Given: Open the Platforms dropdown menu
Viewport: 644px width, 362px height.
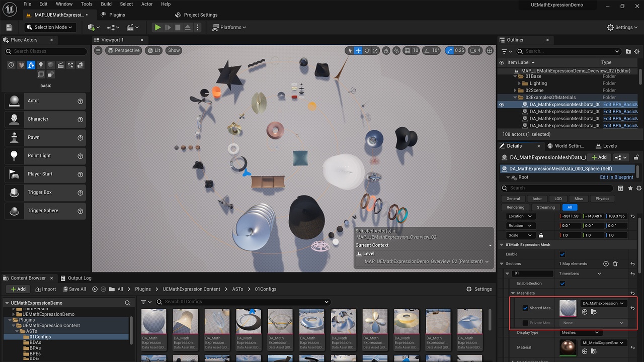Looking at the screenshot, I should pos(229,27).
